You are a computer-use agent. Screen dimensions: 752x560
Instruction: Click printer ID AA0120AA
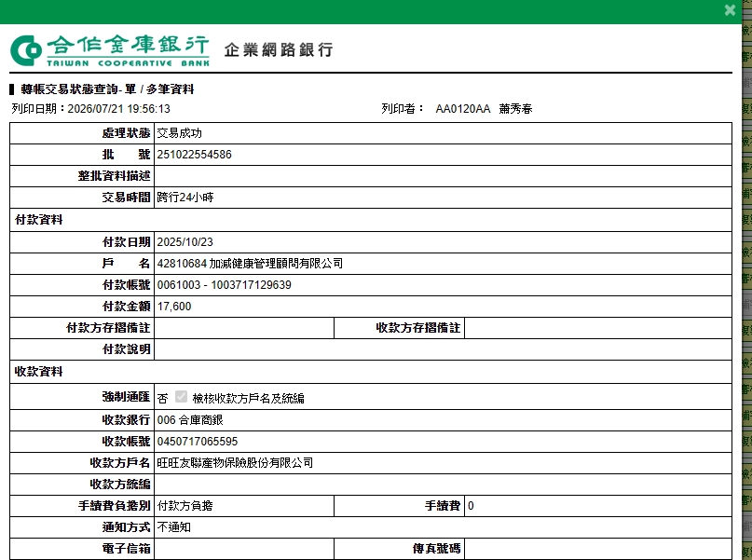pos(463,109)
